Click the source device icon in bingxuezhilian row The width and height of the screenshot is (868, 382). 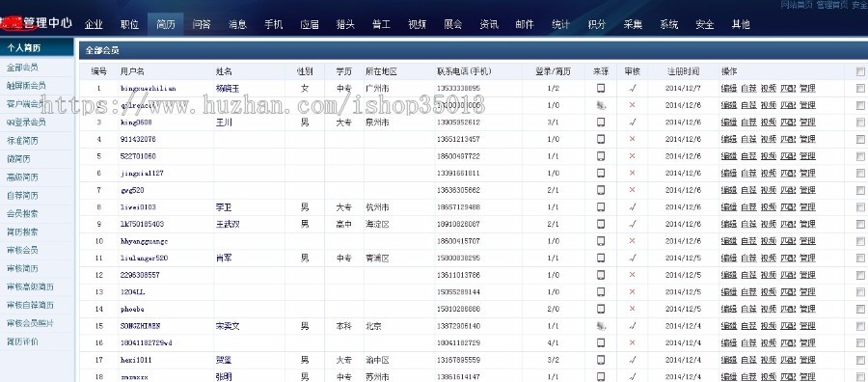coord(601,88)
